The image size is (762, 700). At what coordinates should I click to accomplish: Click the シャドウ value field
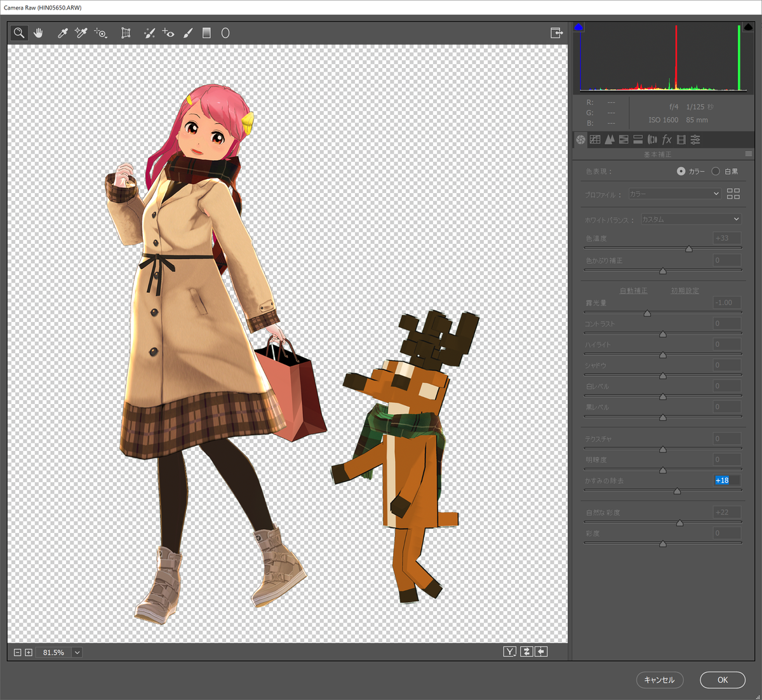[x=727, y=365]
